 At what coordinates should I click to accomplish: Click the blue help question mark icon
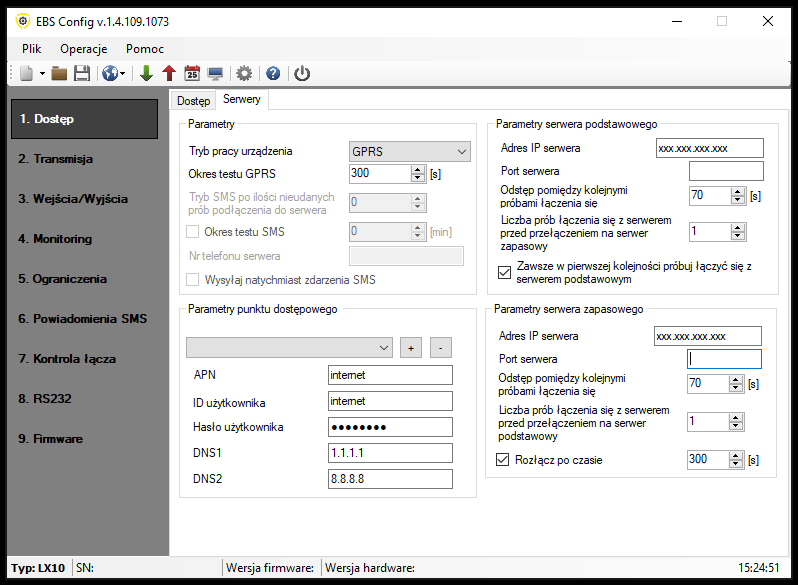272,73
